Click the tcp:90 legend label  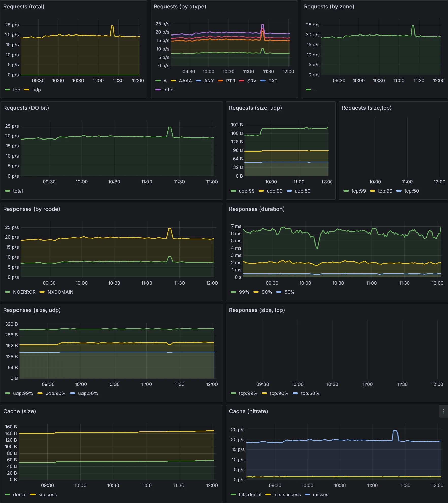(385, 191)
